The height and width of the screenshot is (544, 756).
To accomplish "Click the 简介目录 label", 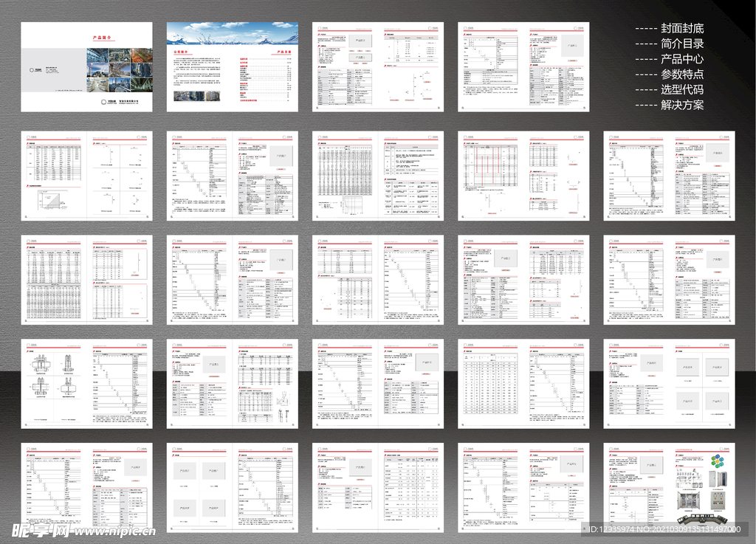I will (x=681, y=44).
